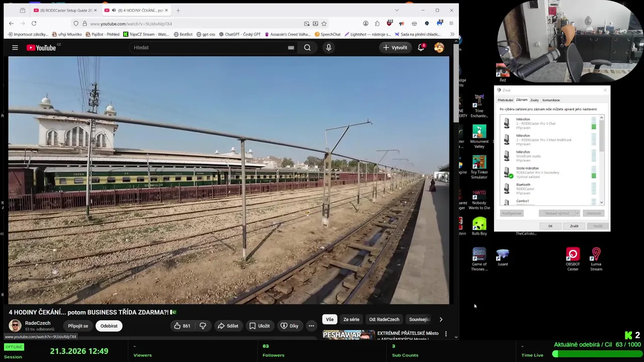Open the on-screen keyboard icon in search box

click(291, 47)
